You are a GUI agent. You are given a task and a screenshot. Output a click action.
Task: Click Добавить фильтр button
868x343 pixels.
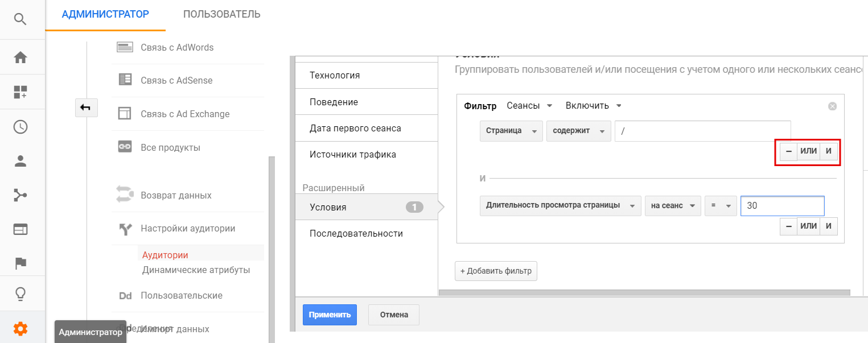496,271
